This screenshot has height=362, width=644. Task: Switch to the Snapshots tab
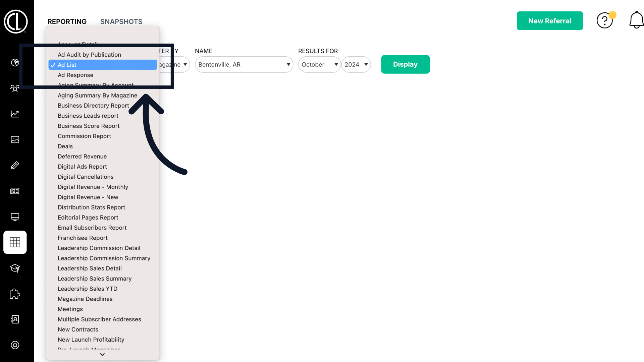click(x=121, y=21)
